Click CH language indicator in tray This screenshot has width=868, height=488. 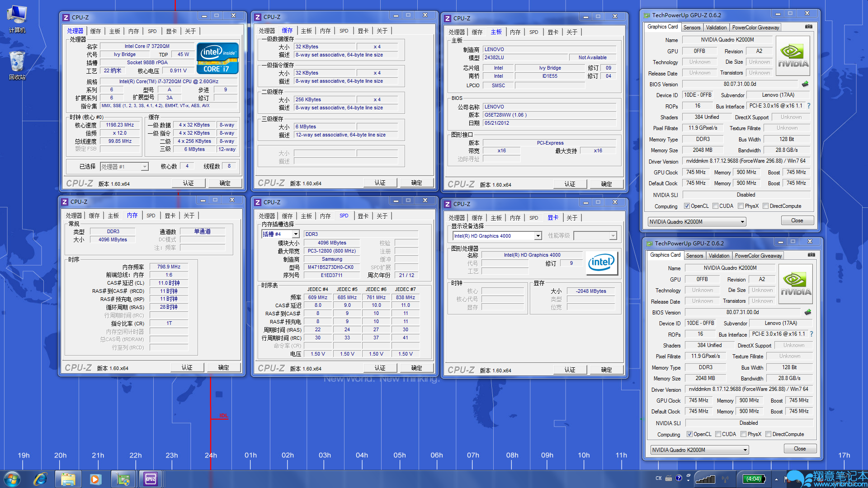[658, 478]
